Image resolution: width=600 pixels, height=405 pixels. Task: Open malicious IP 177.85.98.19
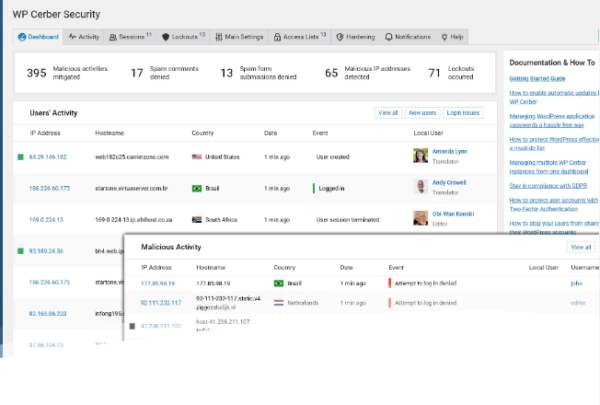point(158,284)
